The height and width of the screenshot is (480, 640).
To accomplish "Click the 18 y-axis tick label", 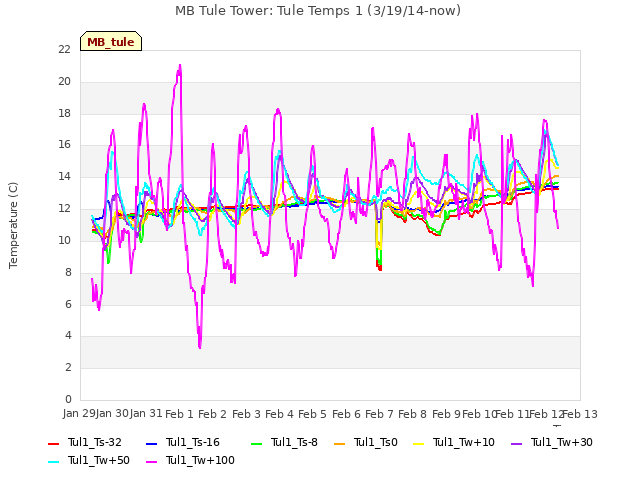I will (x=64, y=113).
